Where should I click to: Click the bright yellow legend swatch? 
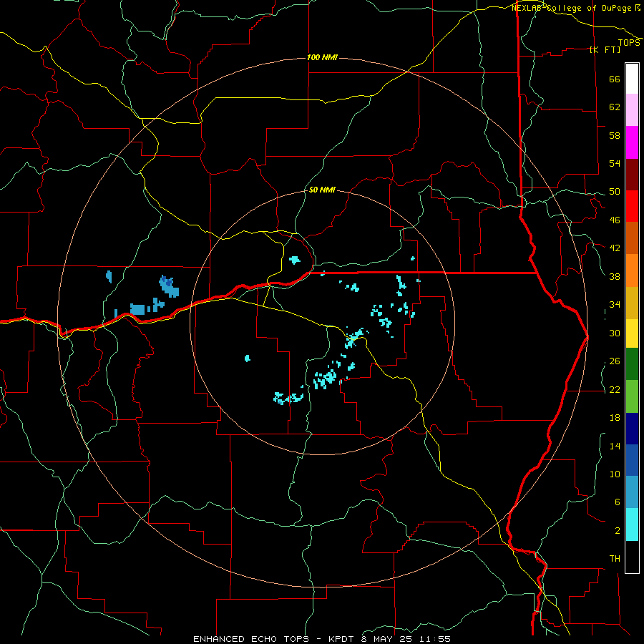pos(632,333)
